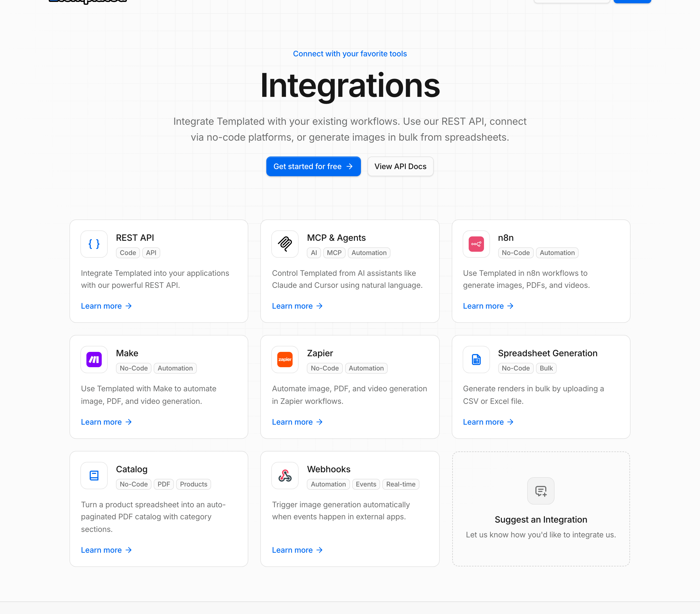
Task: Click the Catalog card title
Action: point(132,470)
